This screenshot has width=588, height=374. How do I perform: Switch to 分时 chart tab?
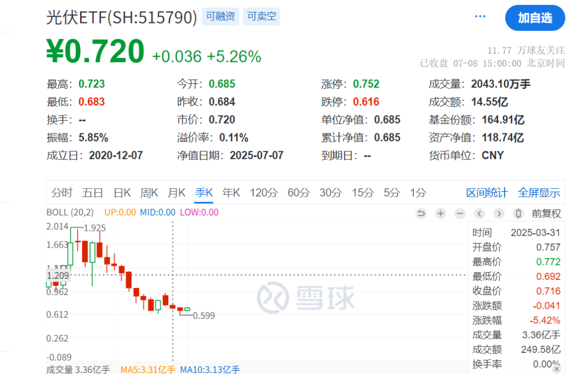pyautogui.click(x=62, y=193)
